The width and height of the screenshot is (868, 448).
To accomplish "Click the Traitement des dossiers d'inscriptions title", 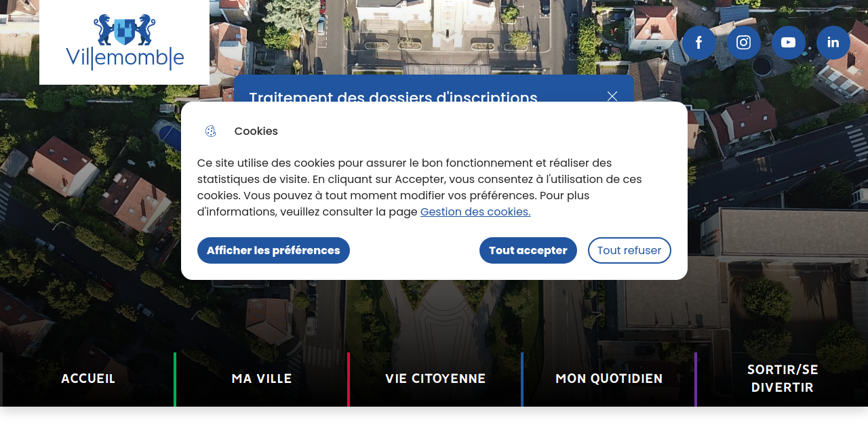I will 393,94.
